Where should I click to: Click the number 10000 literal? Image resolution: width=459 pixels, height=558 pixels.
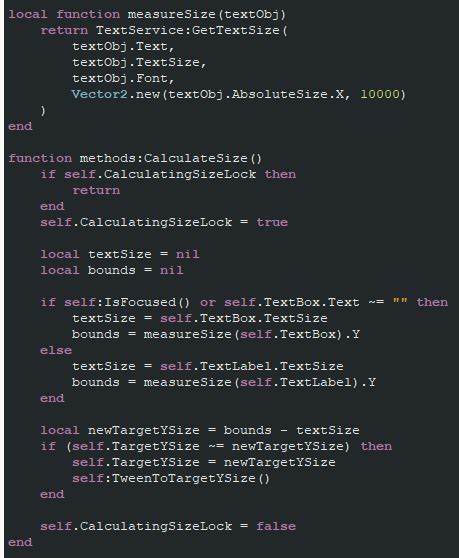coord(380,94)
